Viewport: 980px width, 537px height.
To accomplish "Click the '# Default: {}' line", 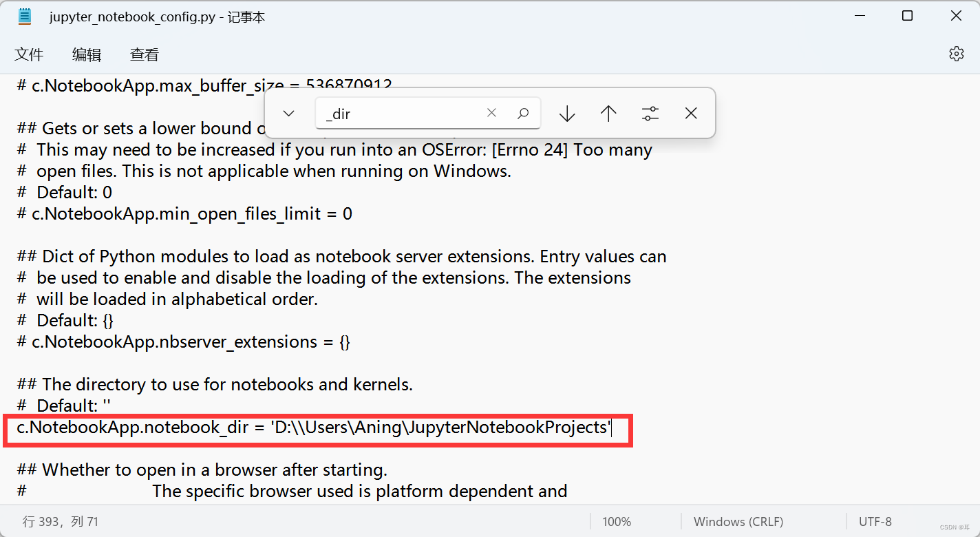I will click(65, 320).
